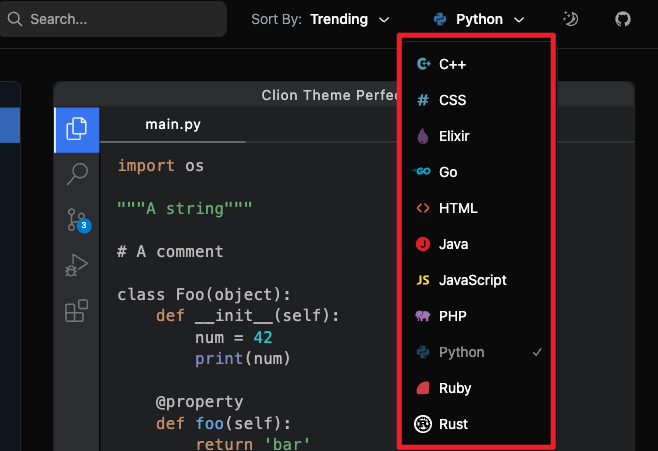Select JavaScript language option
Viewport: 658px width, 451px height.
tap(476, 280)
